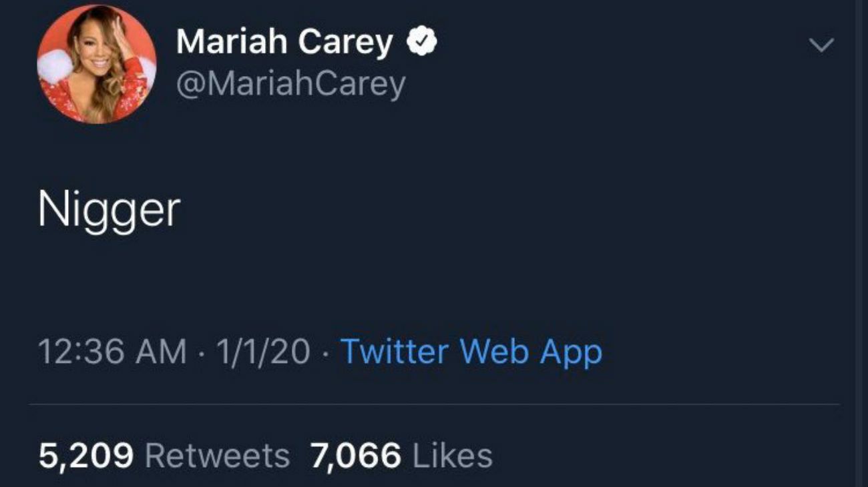This screenshot has height=487, width=868.
Task: Click the 12:36 AM timestamp
Action: [x=112, y=352]
